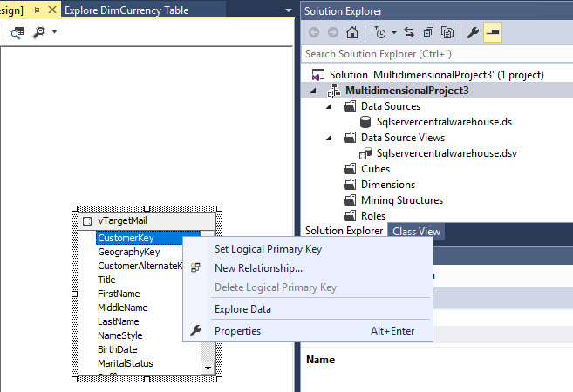Select the Mining Structures folder
Screen dimensions: 573x392
click(x=402, y=200)
